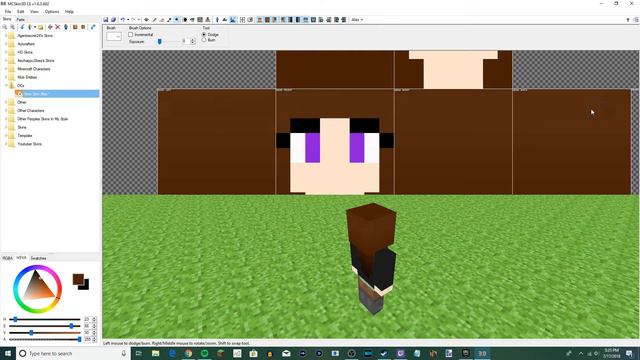Switch to the Swatches tab

click(x=38, y=258)
